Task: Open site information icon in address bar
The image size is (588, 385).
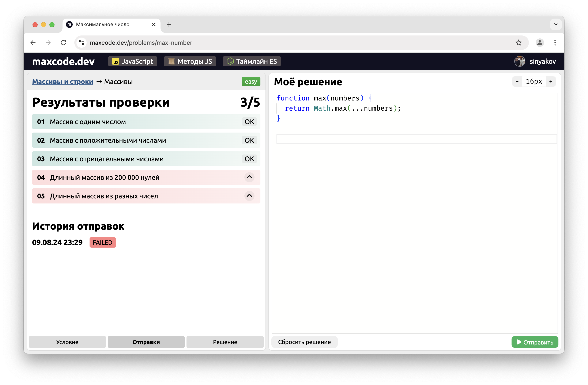Action: (82, 43)
